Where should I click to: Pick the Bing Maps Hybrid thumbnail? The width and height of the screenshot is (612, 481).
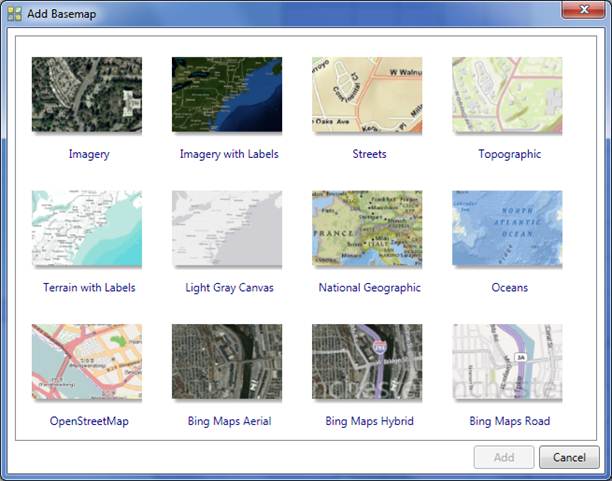click(x=367, y=362)
